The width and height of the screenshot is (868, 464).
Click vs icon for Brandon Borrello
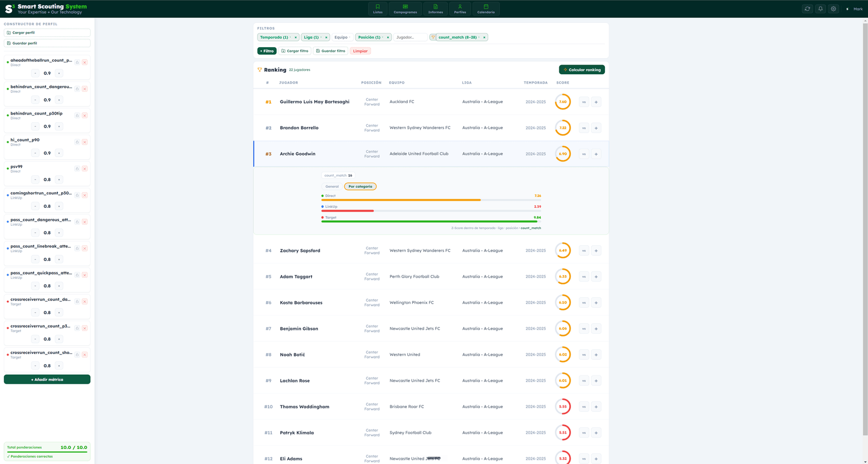584,128
